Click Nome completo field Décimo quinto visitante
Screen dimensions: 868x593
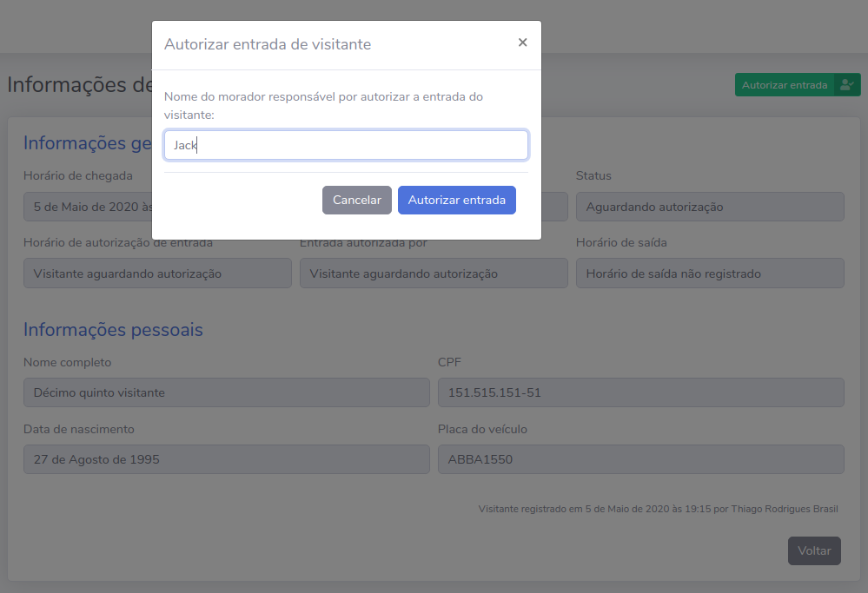click(227, 392)
